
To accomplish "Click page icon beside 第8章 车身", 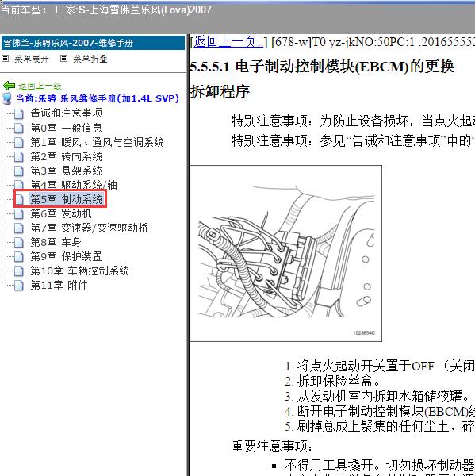I will click(18, 243).
